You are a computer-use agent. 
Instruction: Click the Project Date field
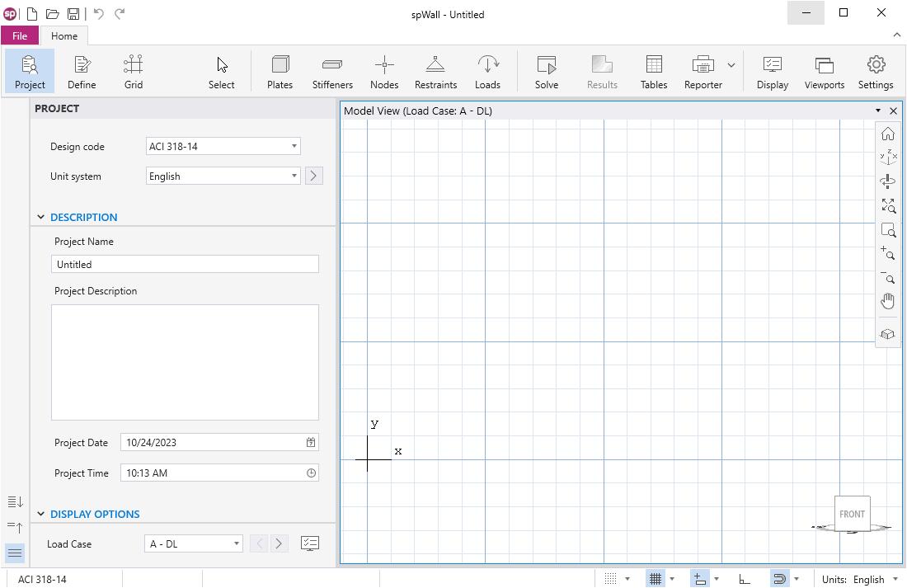(x=220, y=442)
